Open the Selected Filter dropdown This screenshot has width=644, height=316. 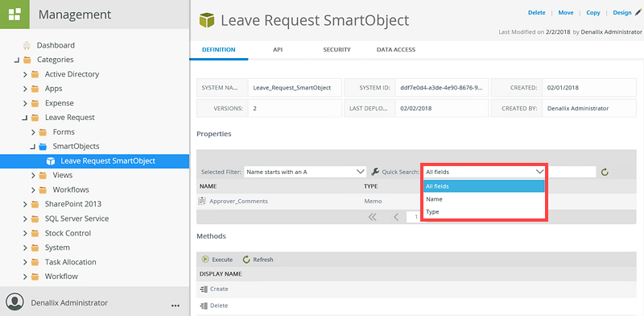coord(305,172)
